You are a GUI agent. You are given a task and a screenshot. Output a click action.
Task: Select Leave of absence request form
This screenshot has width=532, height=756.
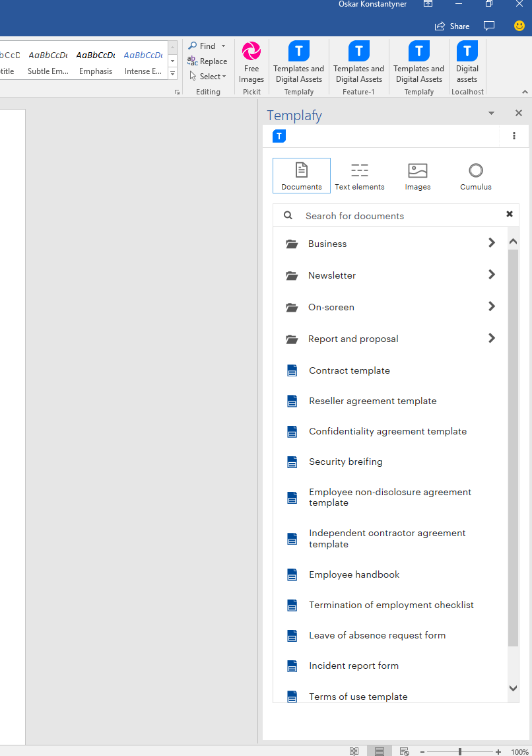coord(390,635)
